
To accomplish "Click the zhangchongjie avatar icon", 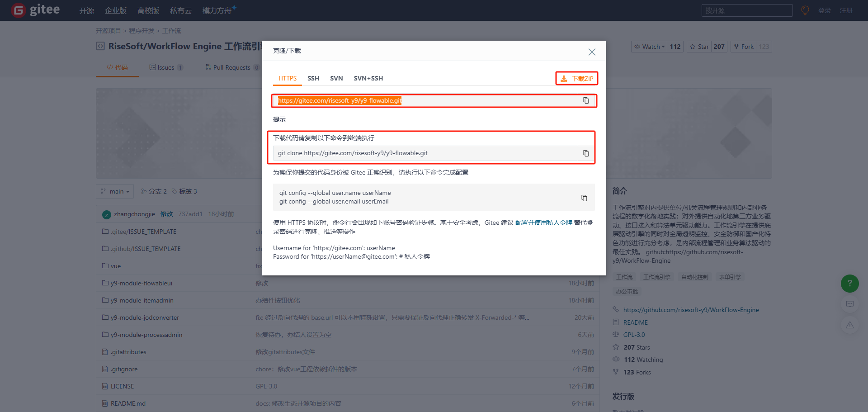I will (x=107, y=214).
